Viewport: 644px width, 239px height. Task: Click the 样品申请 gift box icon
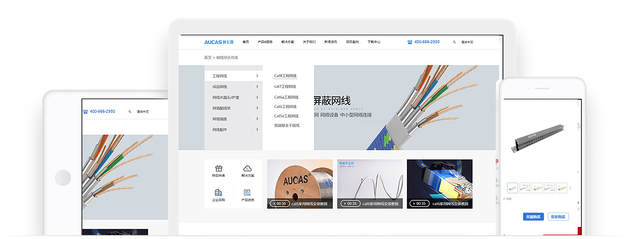[x=218, y=168]
